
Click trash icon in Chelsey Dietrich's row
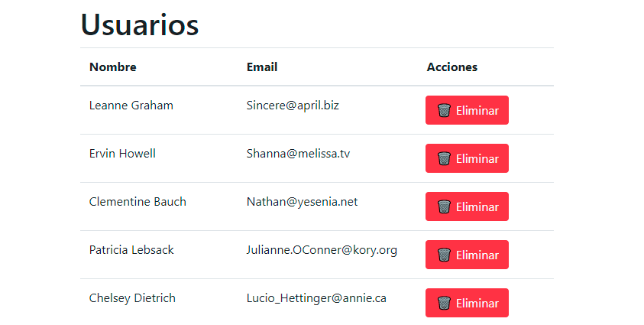[444, 303]
